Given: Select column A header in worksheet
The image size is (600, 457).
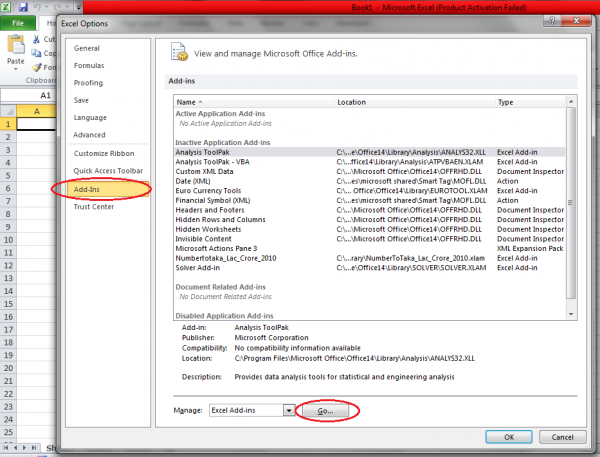Looking at the screenshot, I should [x=37, y=111].
